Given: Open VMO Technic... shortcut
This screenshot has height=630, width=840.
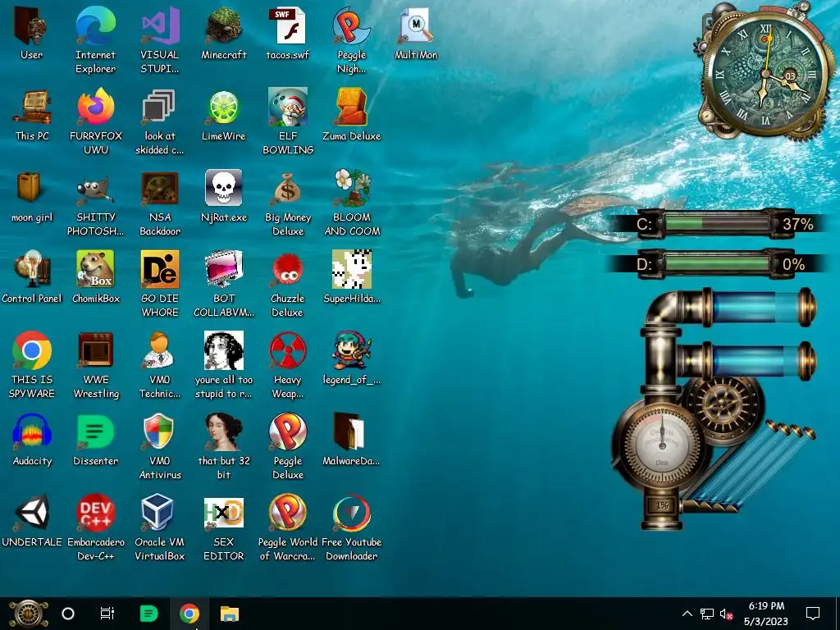Looking at the screenshot, I should (x=160, y=365).
